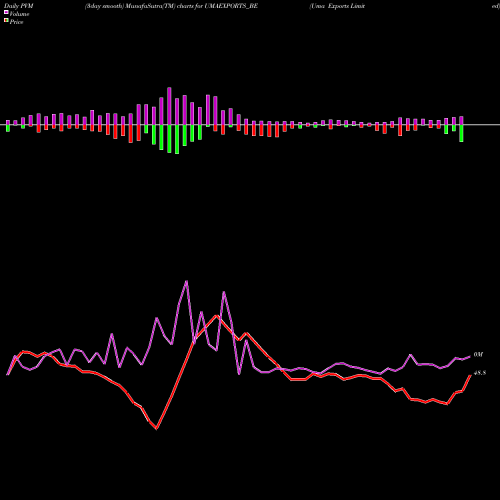Click the 'Daily PVM' title text
Screen dimensions: 500x500
[19, 6]
